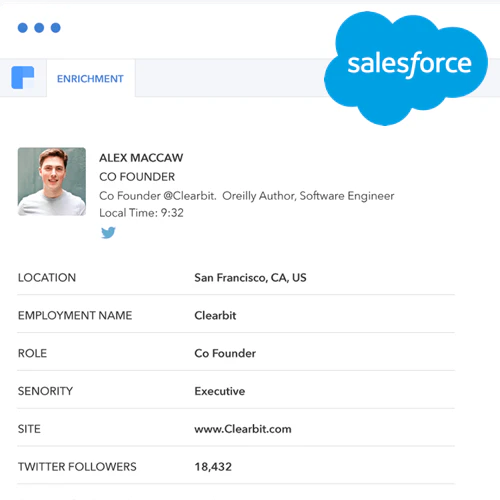
Task: Select the Clearbit employment value
Action: pyautogui.click(x=215, y=315)
